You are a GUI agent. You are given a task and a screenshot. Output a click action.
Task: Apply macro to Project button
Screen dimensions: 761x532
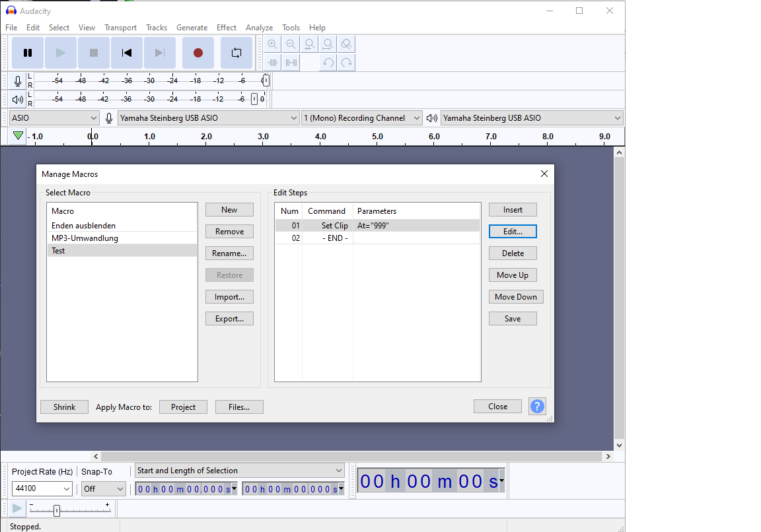tap(184, 407)
